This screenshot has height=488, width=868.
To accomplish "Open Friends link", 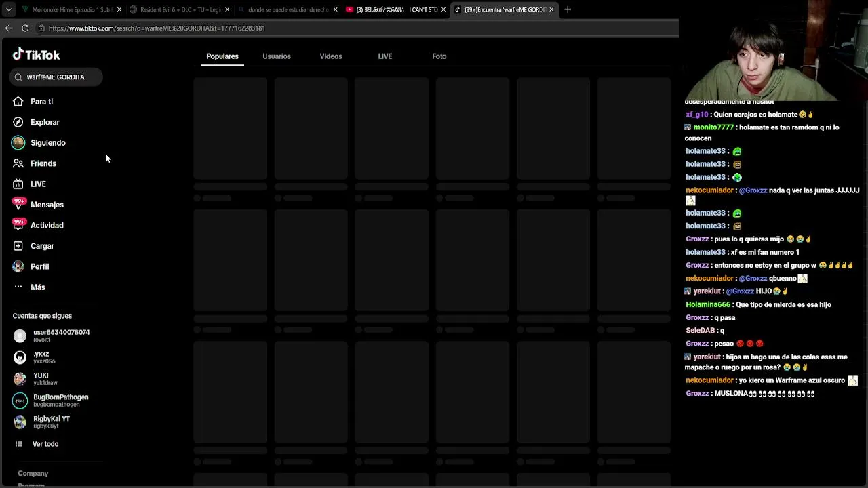I will pyautogui.click(x=43, y=163).
